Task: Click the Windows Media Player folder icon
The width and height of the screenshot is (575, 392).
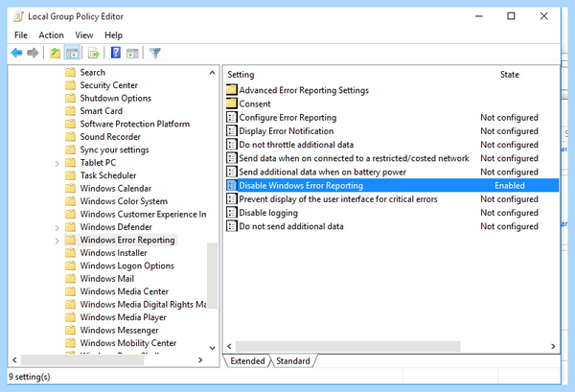Action: tap(70, 317)
